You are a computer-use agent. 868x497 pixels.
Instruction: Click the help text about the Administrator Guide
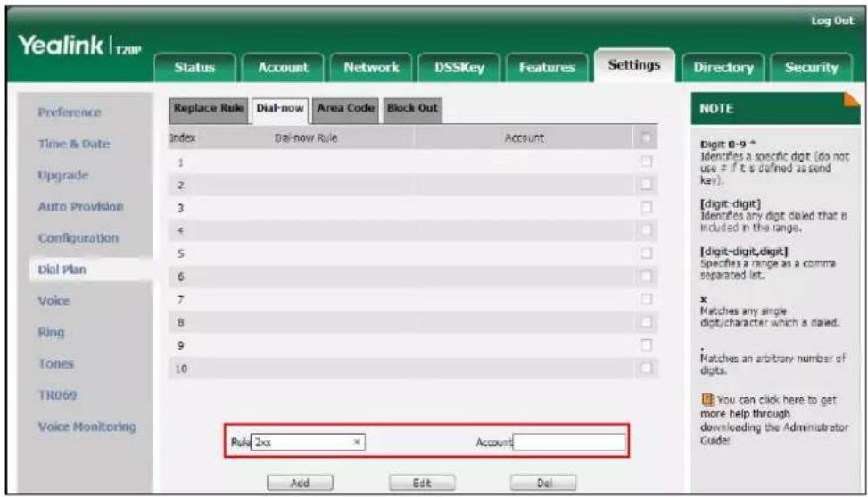coord(773,420)
